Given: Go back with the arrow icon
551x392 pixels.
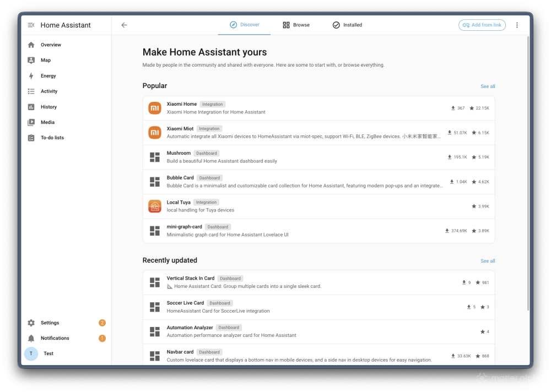Looking at the screenshot, I should click(x=124, y=25).
